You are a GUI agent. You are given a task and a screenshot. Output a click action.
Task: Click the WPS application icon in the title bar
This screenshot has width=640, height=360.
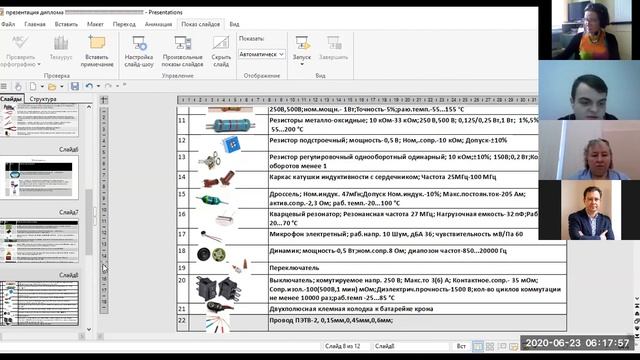click(2, 12)
